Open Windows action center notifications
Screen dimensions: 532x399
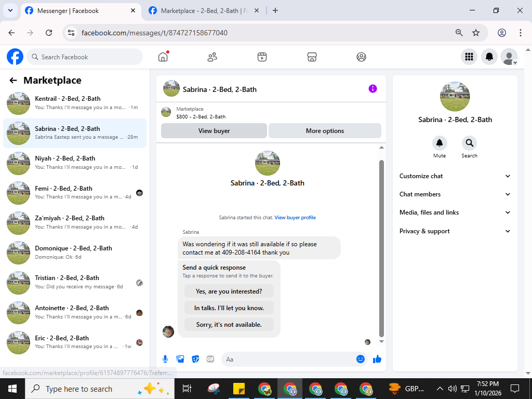coord(515,389)
